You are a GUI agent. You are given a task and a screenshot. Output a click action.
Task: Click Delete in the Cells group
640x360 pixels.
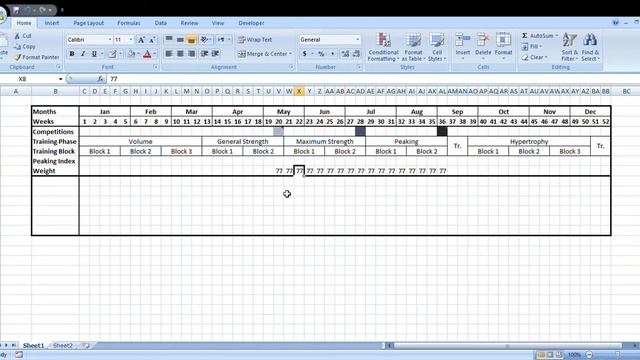pyautogui.click(x=483, y=46)
